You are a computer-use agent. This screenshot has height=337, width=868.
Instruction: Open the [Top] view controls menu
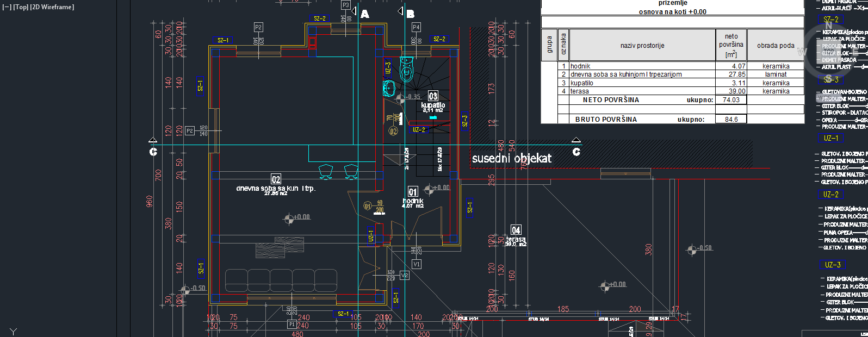21,7
